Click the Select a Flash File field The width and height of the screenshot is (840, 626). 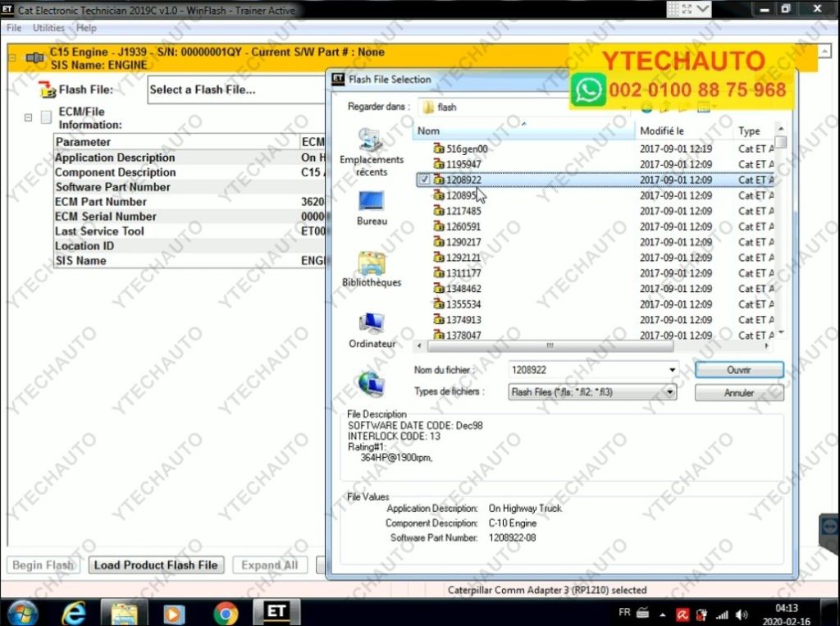point(237,89)
